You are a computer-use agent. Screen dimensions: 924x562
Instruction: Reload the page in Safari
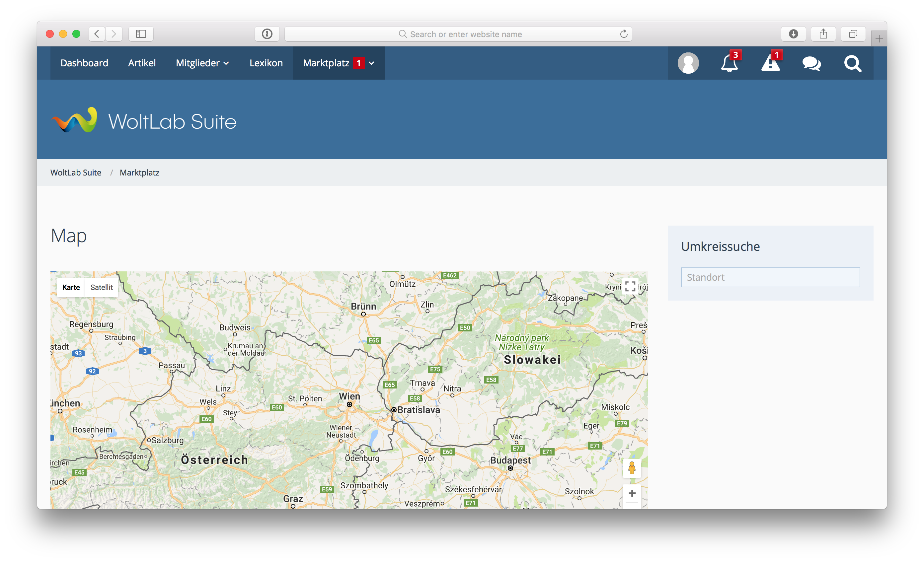624,34
